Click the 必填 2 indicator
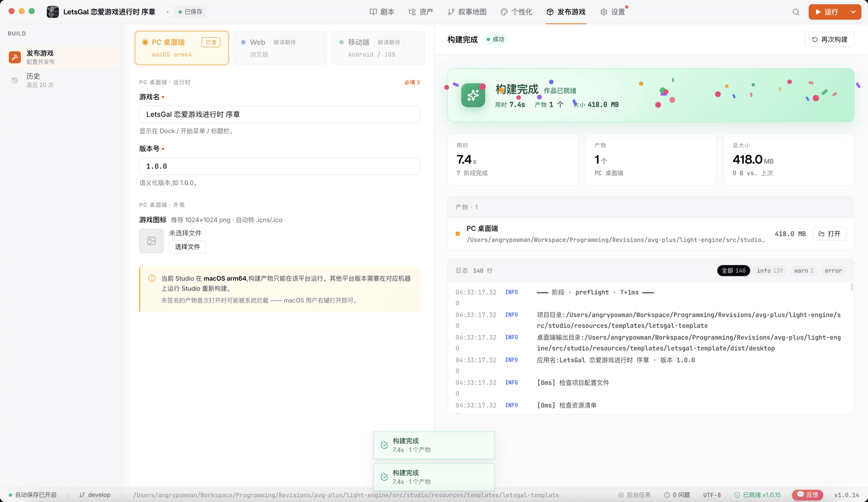868x502 pixels. point(412,82)
